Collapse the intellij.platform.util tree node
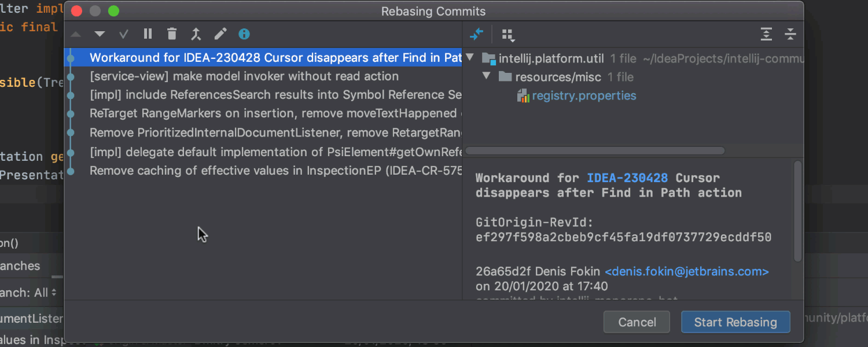The width and height of the screenshot is (868, 347). (x=470, y=58)
